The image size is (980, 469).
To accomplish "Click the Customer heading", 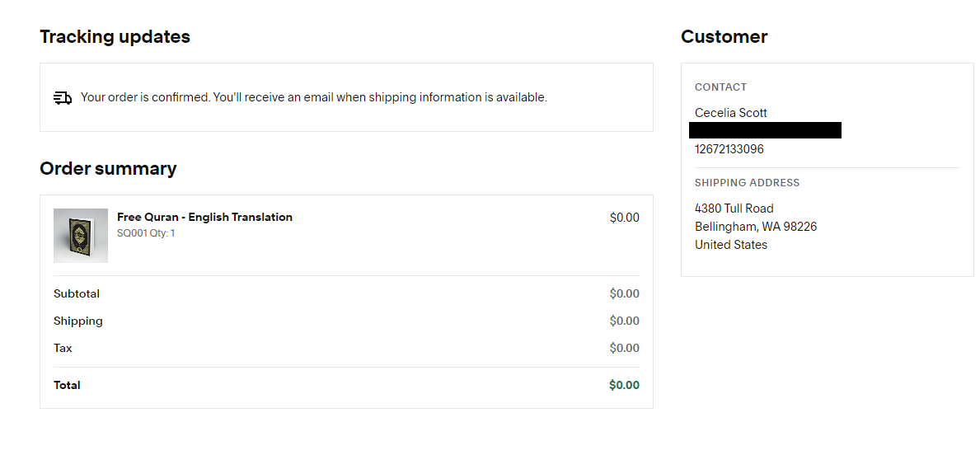I will point(724,37).
